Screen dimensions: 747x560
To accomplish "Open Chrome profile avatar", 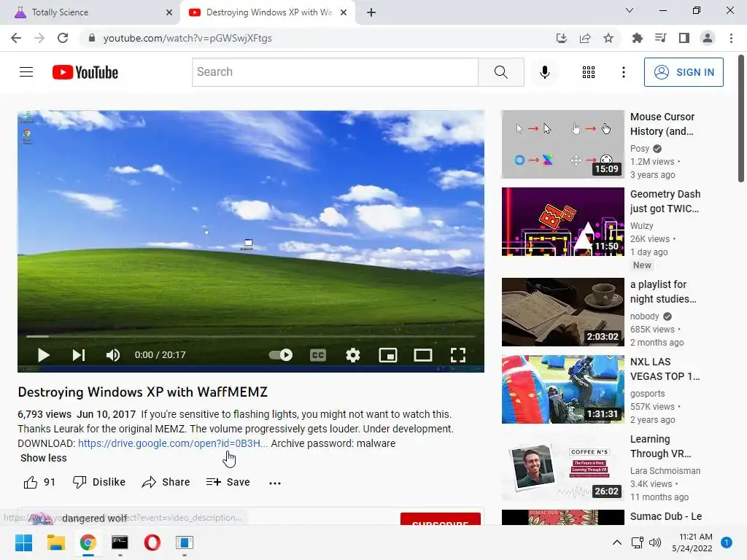I will pyautogui.click(x=708, y=38).
